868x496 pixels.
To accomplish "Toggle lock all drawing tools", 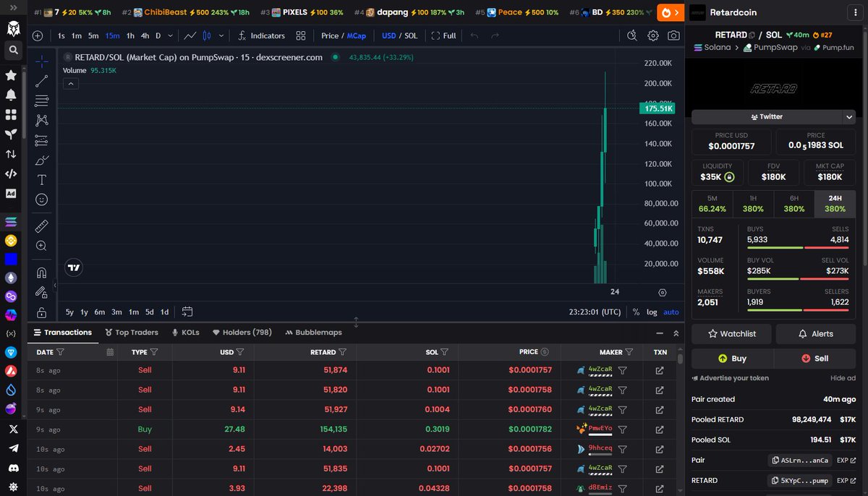I will click(41, 312).
